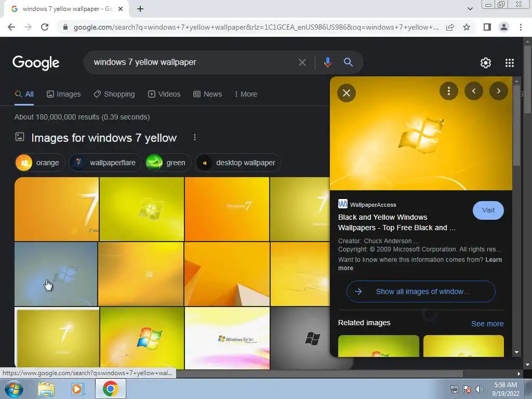Open the yellow-green Windows logo thumbnail, first row
Screen dimensions: 532x399
(x=142, y=209)
